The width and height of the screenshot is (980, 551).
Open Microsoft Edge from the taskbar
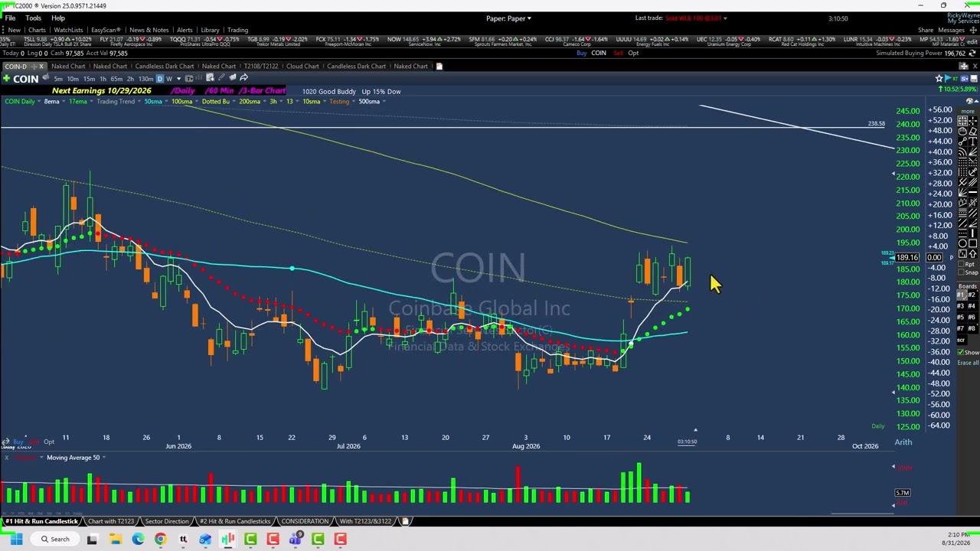[x=138, y=540]
